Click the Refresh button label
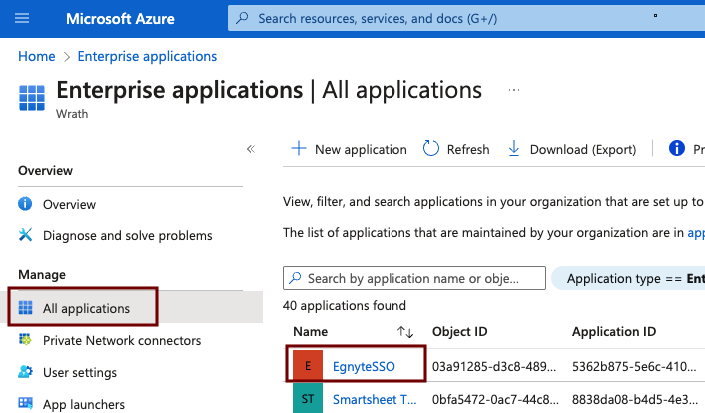Viewport: 705px width, 413px height. coord(468,149)
